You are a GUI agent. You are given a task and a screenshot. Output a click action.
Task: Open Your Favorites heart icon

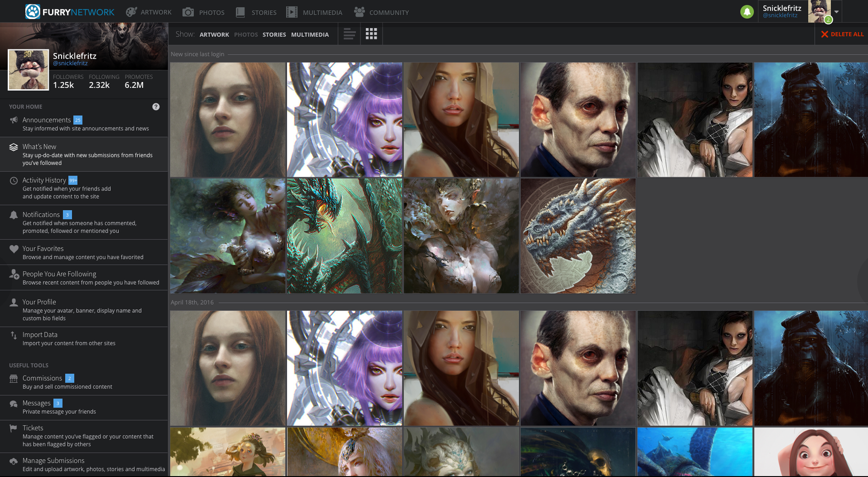tap(14, 249)
